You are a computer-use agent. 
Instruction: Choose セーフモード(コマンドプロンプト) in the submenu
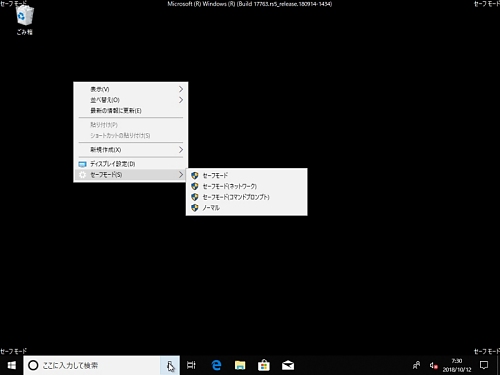click(x=247, y=197)
